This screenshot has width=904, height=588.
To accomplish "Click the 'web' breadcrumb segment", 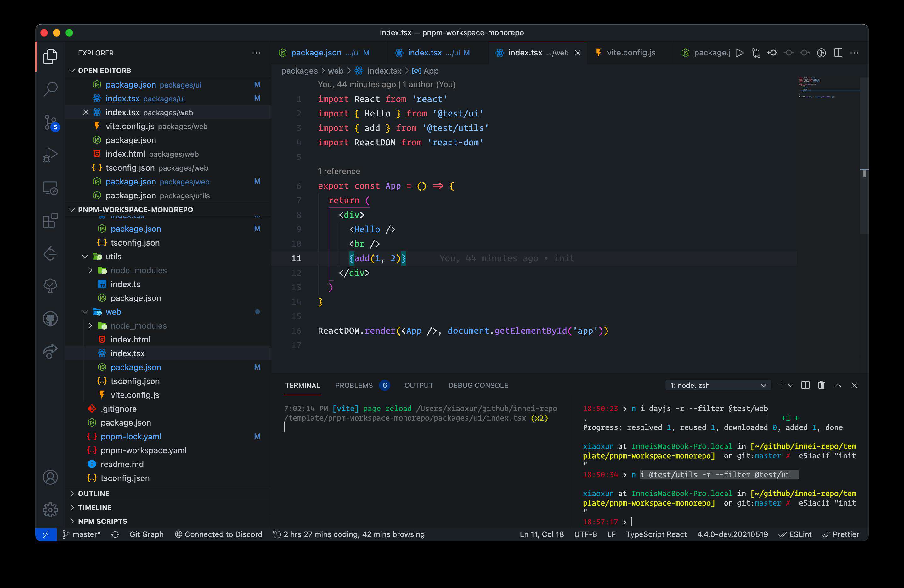I will (336, 71).
